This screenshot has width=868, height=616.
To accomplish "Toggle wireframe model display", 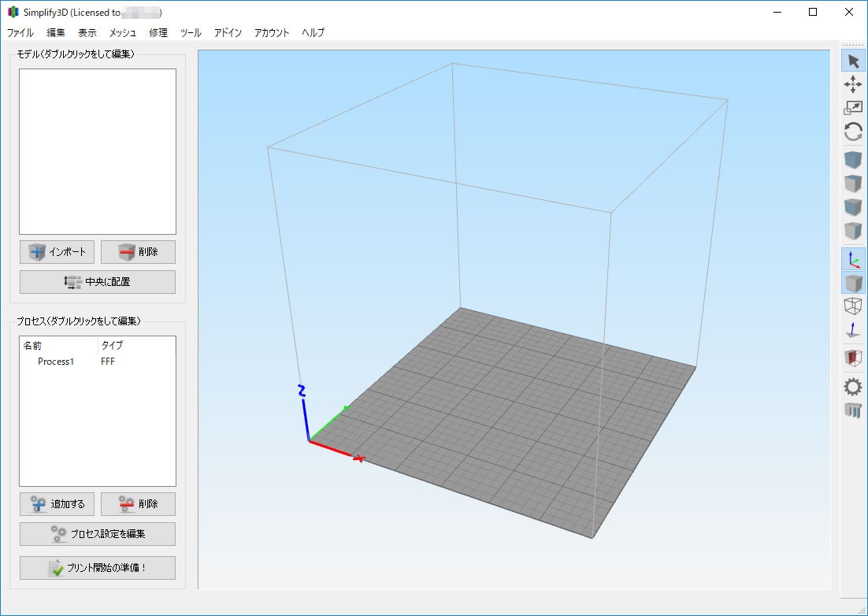I will tap(853, 306).
